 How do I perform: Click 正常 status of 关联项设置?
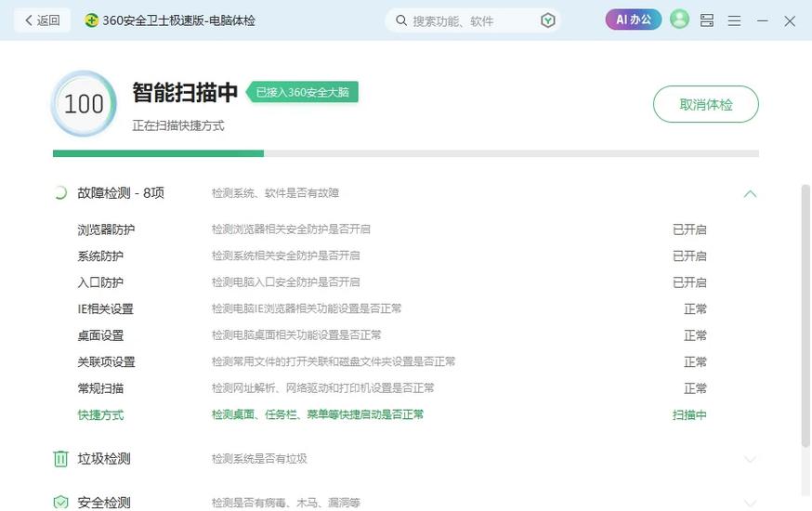[695, 362]
